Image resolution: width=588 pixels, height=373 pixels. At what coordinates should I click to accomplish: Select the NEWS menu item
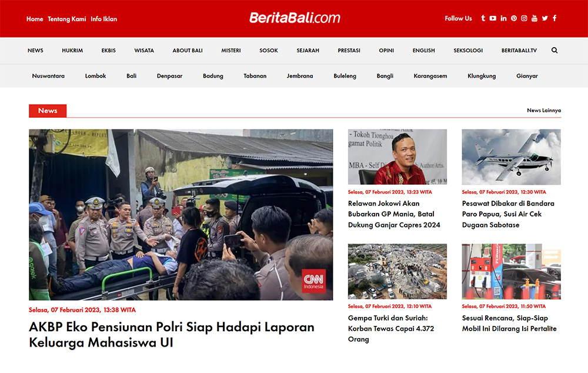pyautogui.click(x=35, y=50)
